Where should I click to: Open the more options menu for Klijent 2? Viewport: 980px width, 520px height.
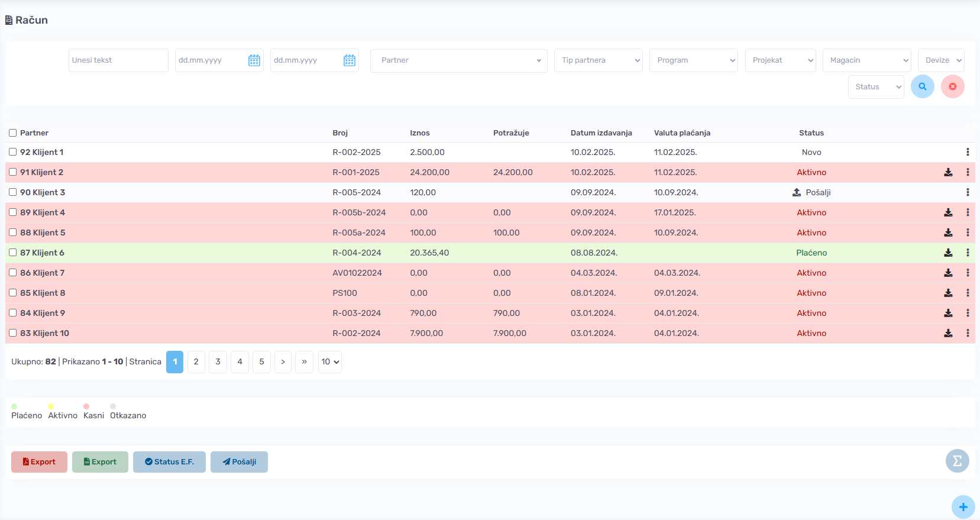tap(968, 172)
